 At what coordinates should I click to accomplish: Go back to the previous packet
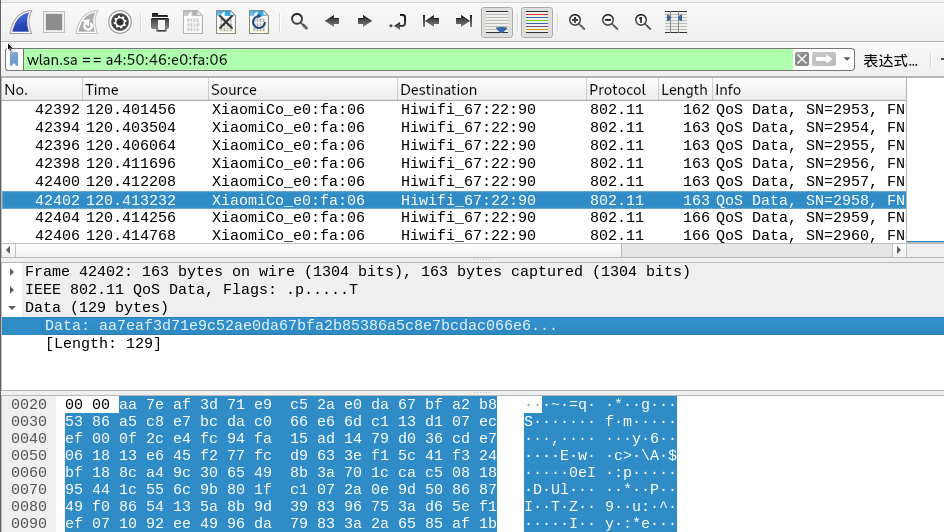pos(332,22)
